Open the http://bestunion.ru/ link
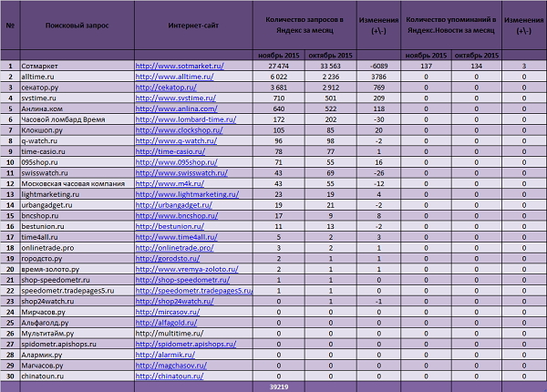The height and width of the screenshot is (392, 547). [x=170, y=226]
